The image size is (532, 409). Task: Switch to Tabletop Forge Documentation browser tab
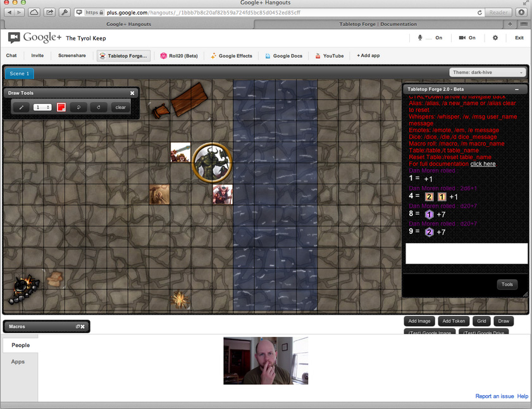coord(378,24)
